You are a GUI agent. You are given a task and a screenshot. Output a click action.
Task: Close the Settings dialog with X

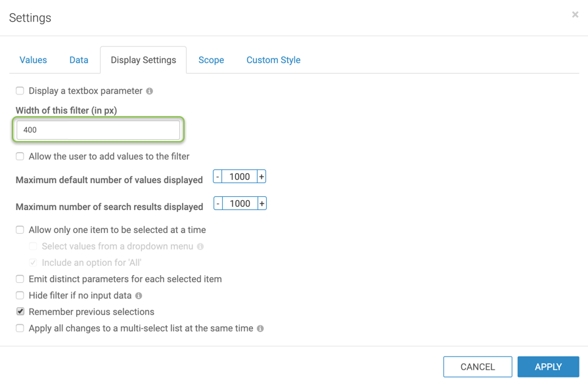(x=575, y=14)
